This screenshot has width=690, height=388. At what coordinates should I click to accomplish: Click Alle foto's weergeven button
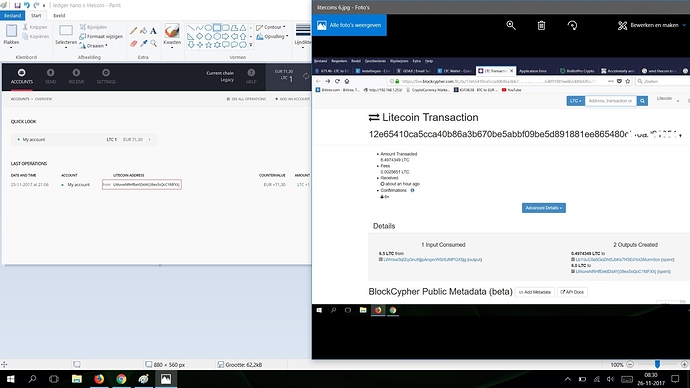click(349, 25)
